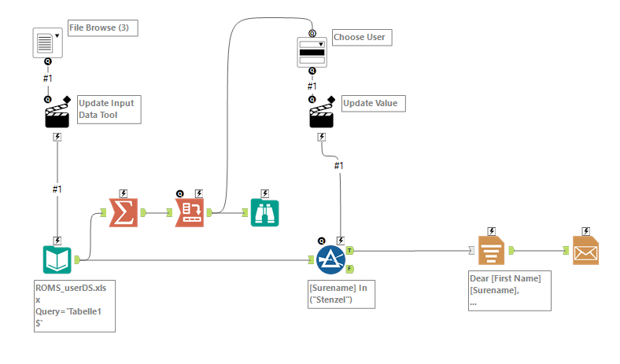Select the ROMS_userDS.xlsx query annotation
This screenshot has height=364, width=620.
point(75,306)
